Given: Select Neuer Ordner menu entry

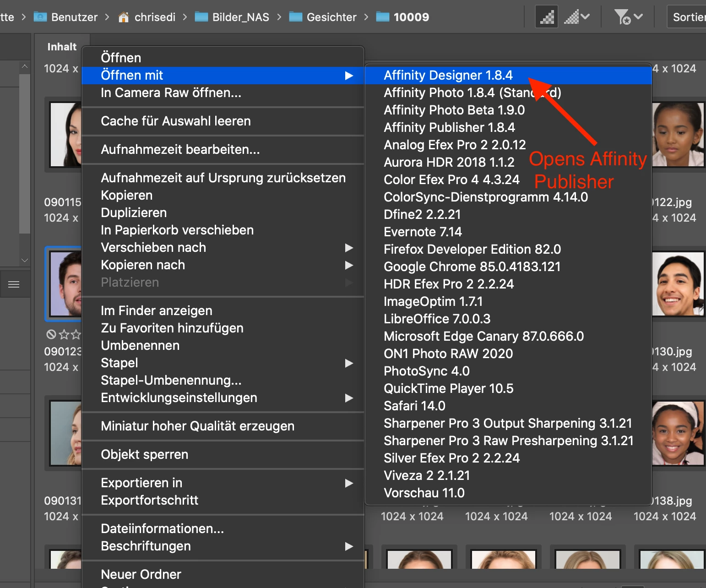Looking at the screenshot, I should pyautogui.click(x=223, y=574).
